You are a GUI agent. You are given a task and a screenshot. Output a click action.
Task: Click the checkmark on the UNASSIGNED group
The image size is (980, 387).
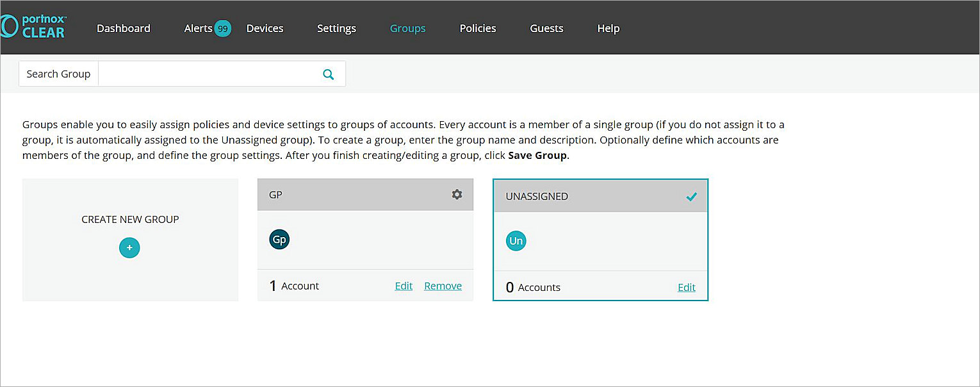691,197
